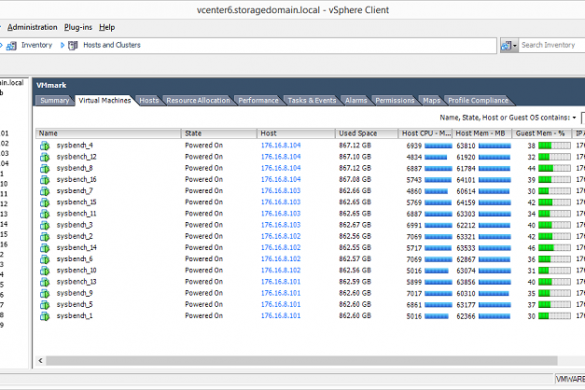Viewport: 585px width, 390px height.
Task: Expand the arrow before Hosts and Clusters
Action: point(62,46)
